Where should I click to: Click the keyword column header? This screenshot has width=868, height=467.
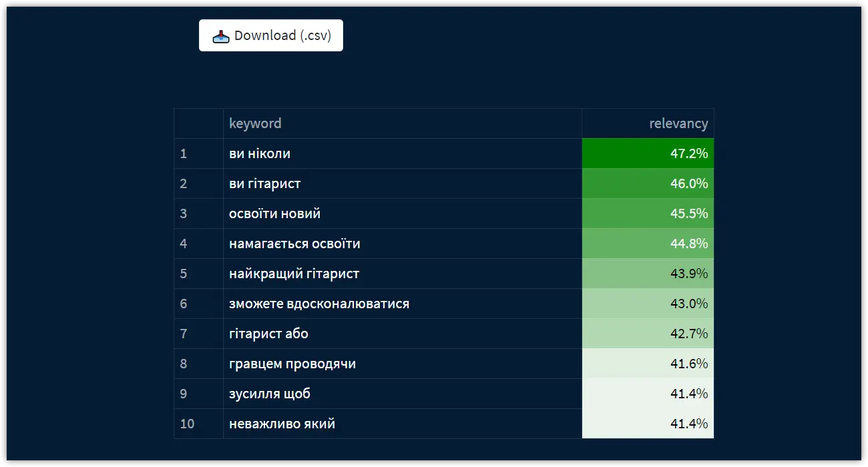(x=403, y=123)
